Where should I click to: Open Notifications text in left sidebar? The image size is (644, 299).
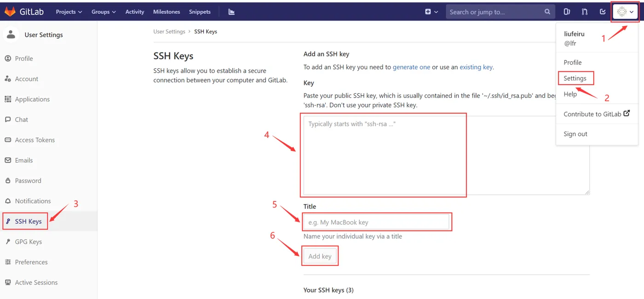coord(33,201)
